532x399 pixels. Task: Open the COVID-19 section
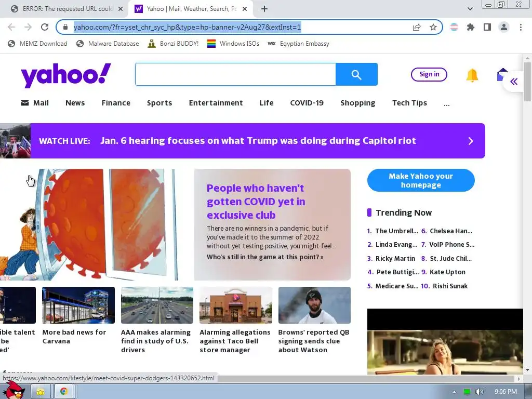(307, 103)
